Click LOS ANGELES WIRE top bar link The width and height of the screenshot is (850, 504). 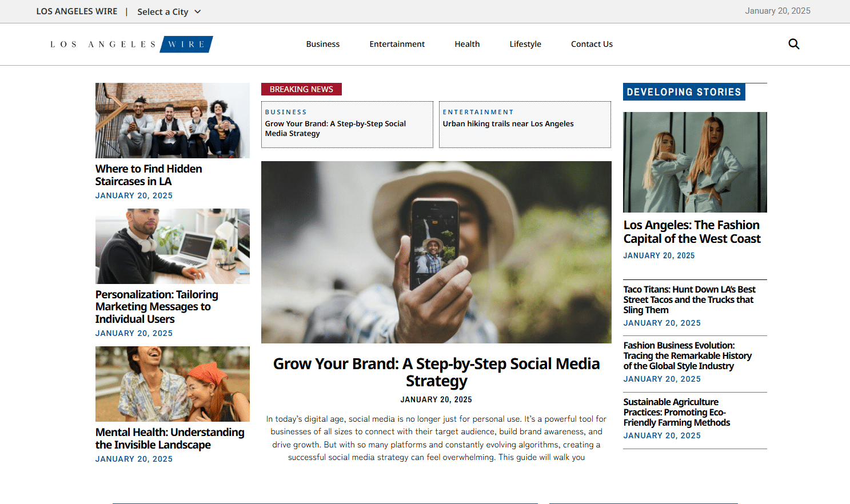pos(77,11)
